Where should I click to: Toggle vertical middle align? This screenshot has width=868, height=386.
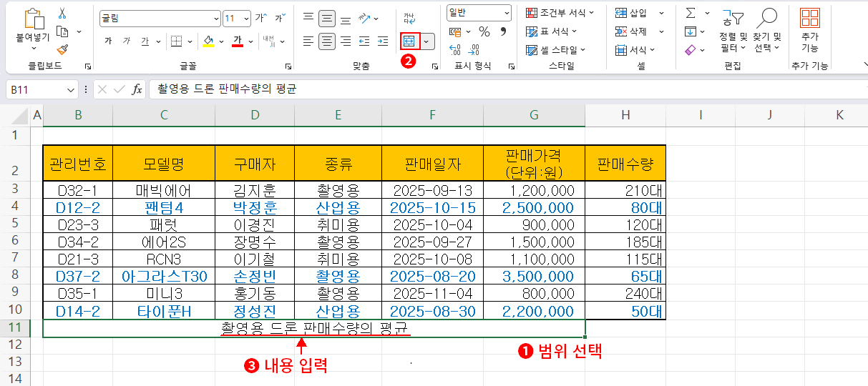(x=327, y=18)
